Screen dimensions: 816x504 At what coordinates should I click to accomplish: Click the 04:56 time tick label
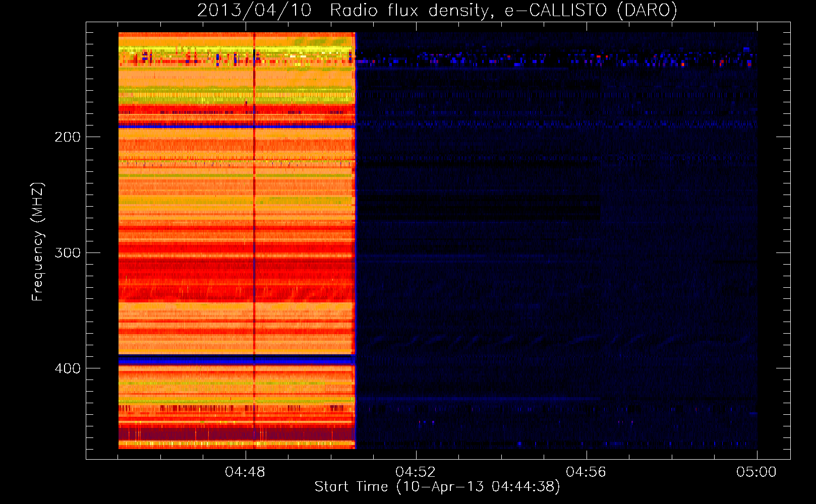[586, 472]
